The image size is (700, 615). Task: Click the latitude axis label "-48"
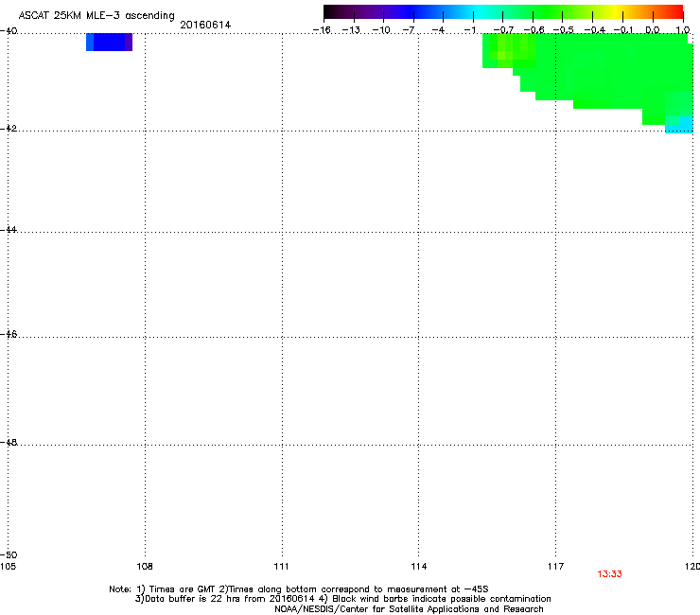9,442
